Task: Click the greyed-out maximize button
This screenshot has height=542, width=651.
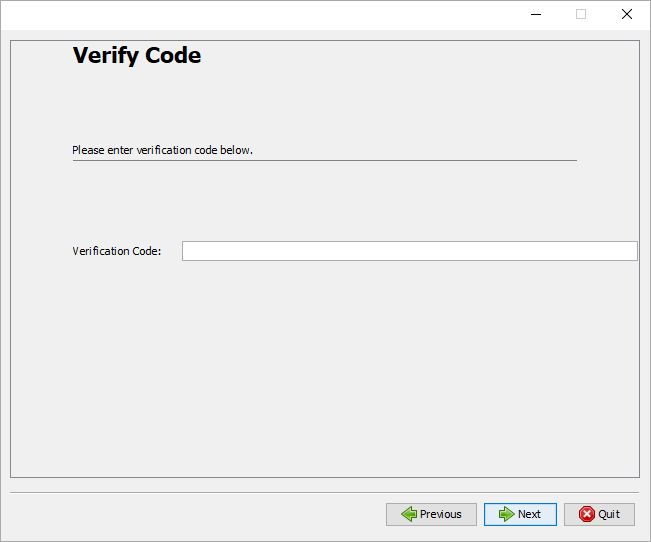Action: (581, 14)
